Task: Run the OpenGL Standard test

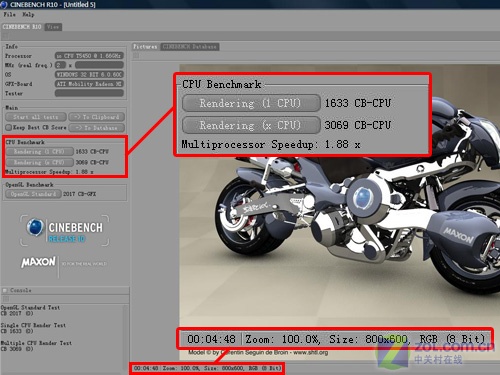Action: [x=33, y=194]
